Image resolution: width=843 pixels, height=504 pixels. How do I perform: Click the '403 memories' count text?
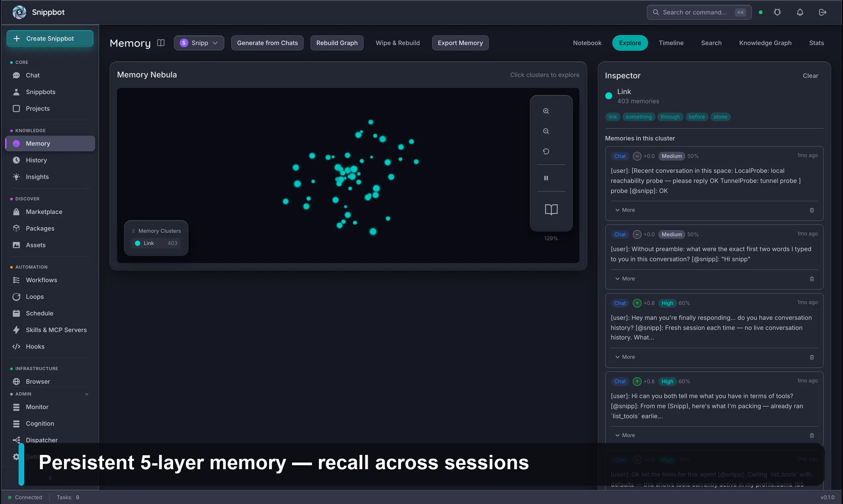pos(638,101)
